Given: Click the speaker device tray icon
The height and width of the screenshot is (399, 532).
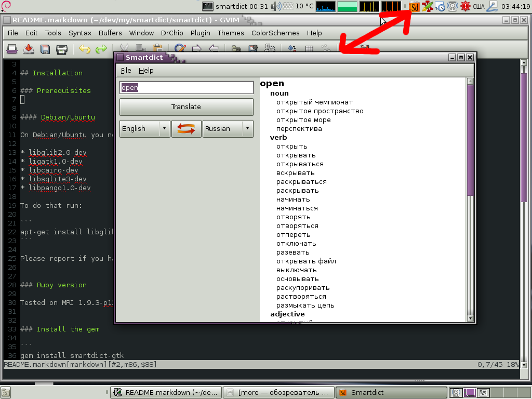Looking at the screenshot, I should (x=453, y=6).
